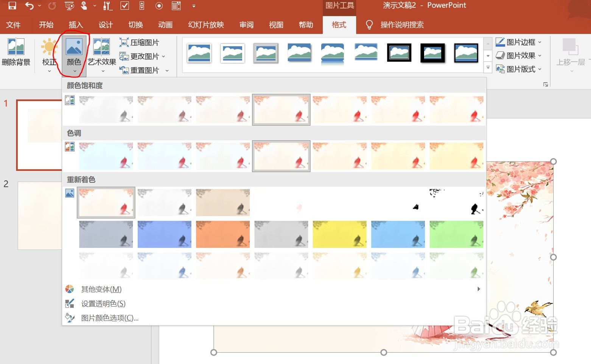Apply the orange dark recolor swatch

click(223, 234)
